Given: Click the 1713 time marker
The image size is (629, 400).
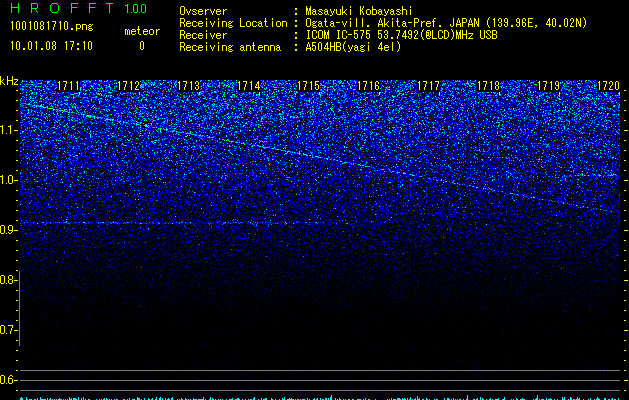Looking at the screenshot, I should pyautogui.click(x=189, y=86).
